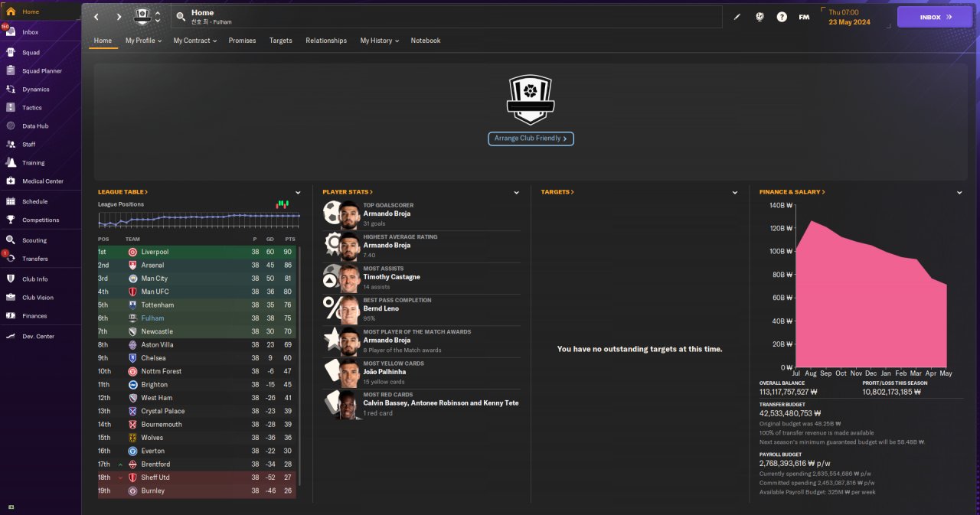
Task: Expand My History dropdown
Action: point(379,41)
